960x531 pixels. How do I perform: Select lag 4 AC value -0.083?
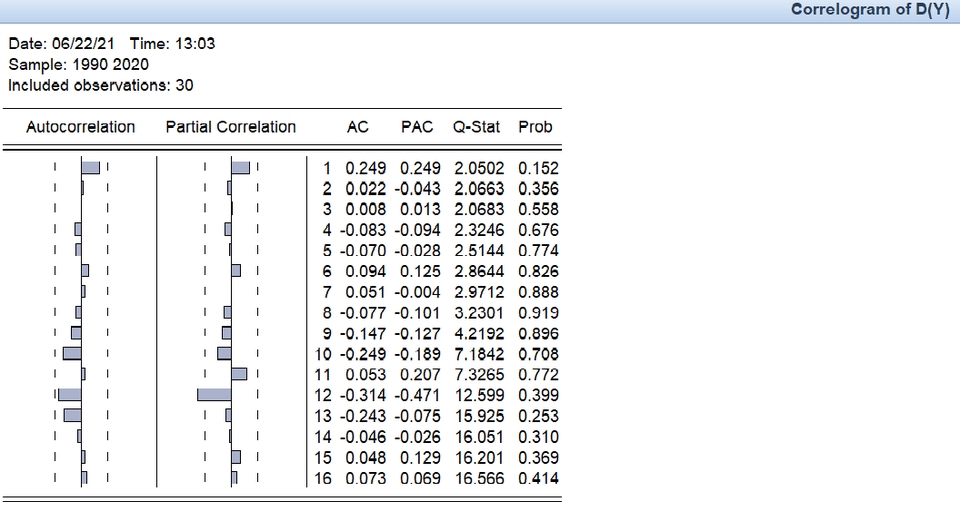363,230
